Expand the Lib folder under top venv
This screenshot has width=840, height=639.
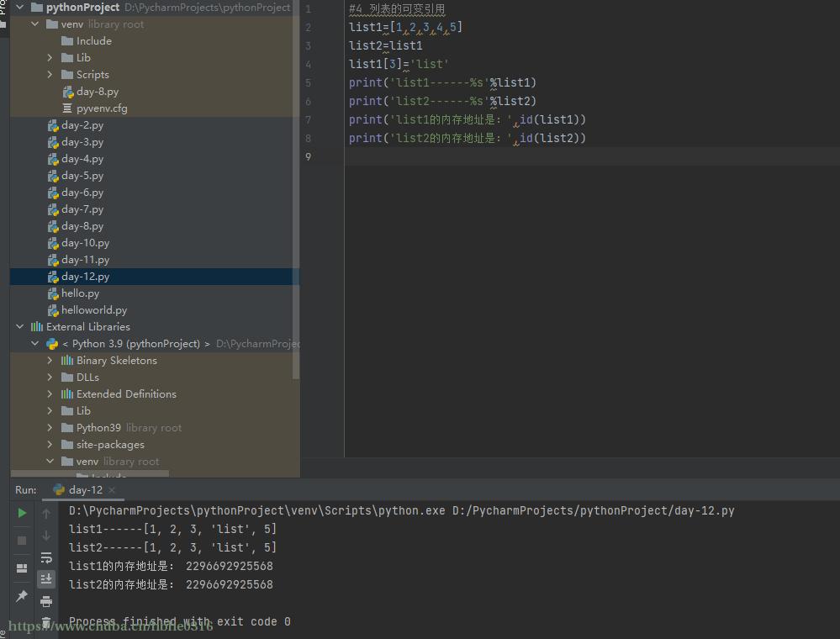50,57
